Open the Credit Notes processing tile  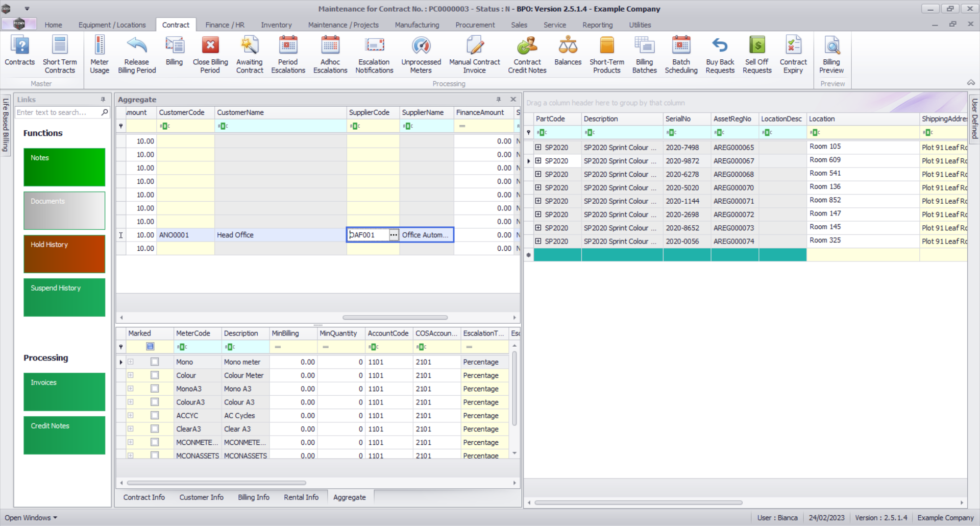[x=64, y=435]
